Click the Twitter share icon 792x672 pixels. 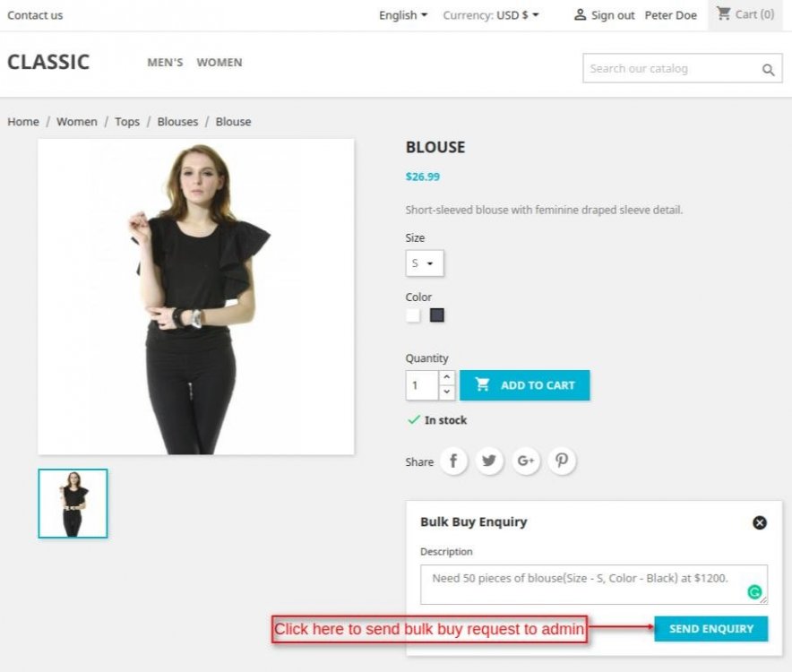coord(489,461)
